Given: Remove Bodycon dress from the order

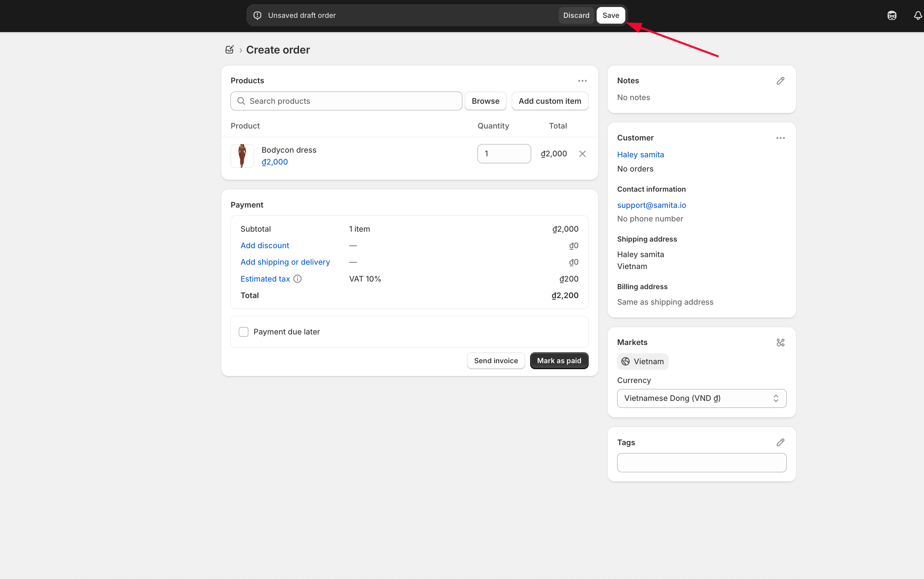Looking at the screenshot, I should [582, 154].
